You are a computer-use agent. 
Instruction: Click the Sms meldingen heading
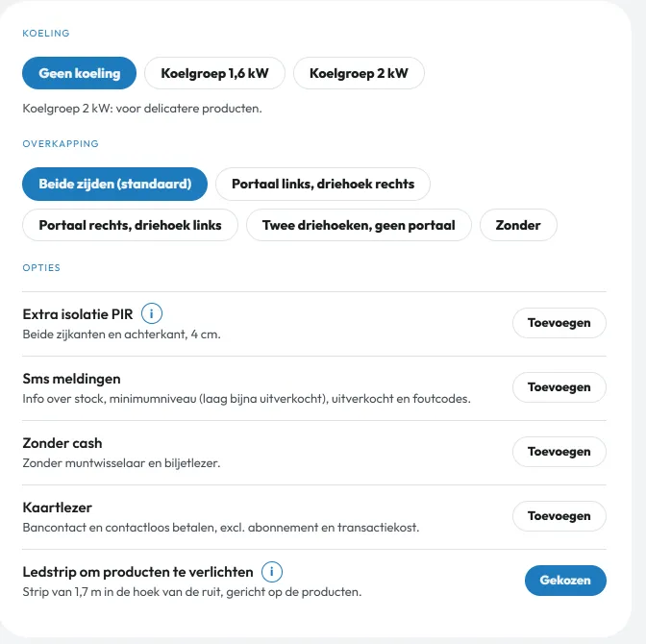(x=72, y=379)
